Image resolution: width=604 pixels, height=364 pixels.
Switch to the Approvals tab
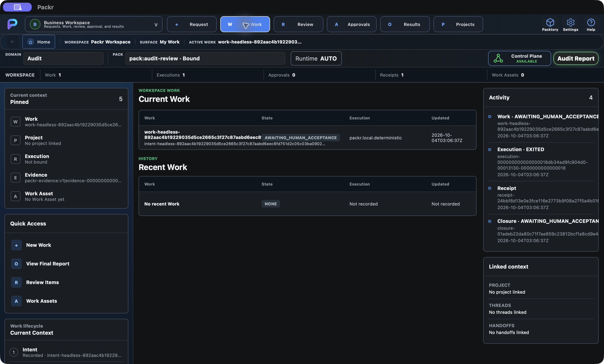click(x=352, y=24)
